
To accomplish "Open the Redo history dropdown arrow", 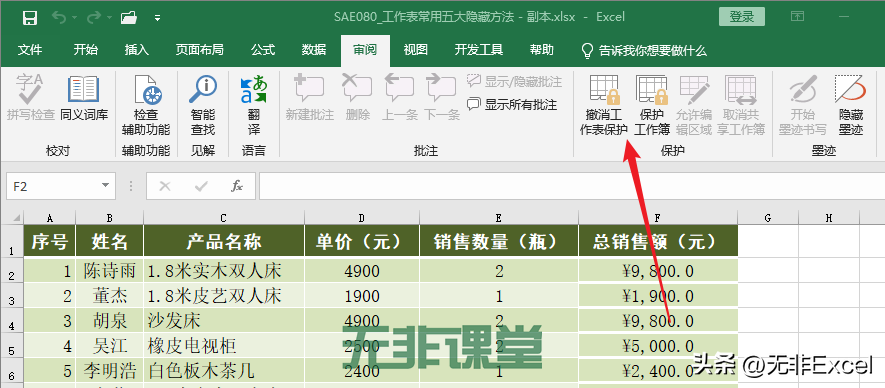I will tap(108, 18).
